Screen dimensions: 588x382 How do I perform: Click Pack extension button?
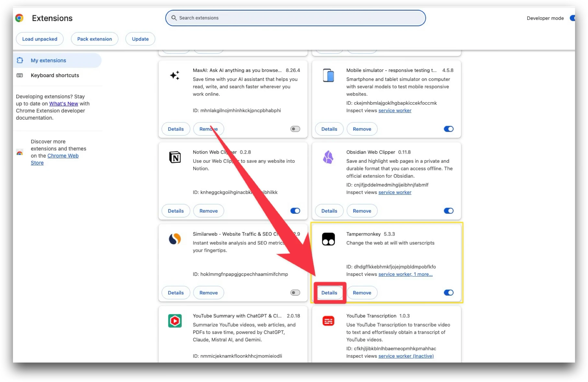(x=95, y=39)
